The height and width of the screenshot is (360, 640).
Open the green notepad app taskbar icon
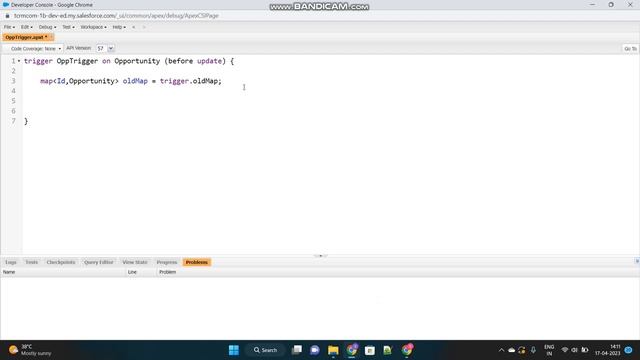[x=388, y=350]
